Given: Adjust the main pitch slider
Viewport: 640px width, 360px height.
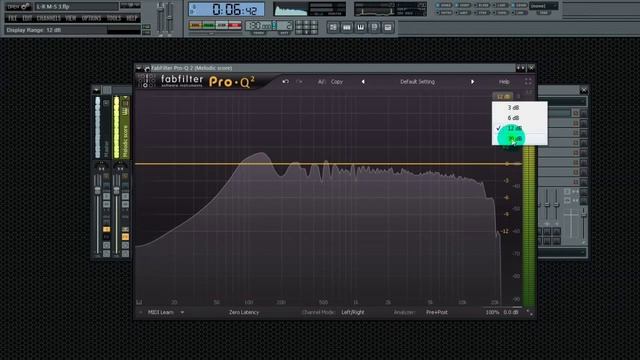Looking at the screenshot, I should pos(170,18).
